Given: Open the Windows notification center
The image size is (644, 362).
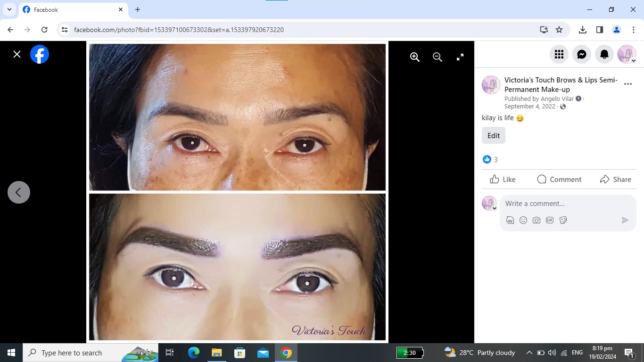Looking at the screenshot, I should pos(629,353).
